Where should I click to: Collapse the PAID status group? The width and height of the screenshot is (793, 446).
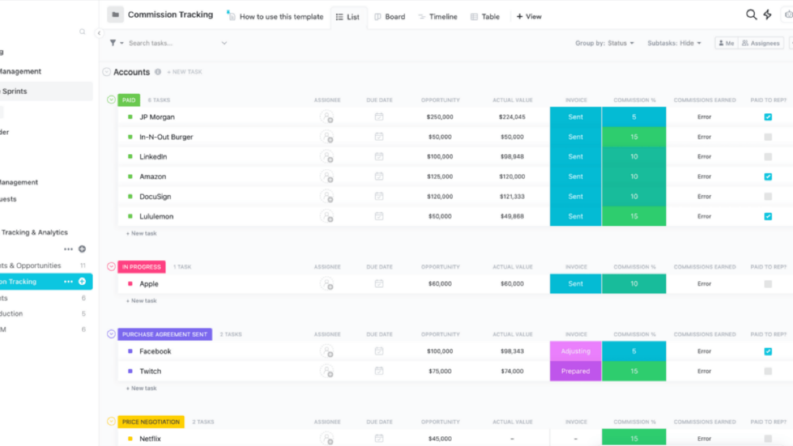tap(111, 100)
